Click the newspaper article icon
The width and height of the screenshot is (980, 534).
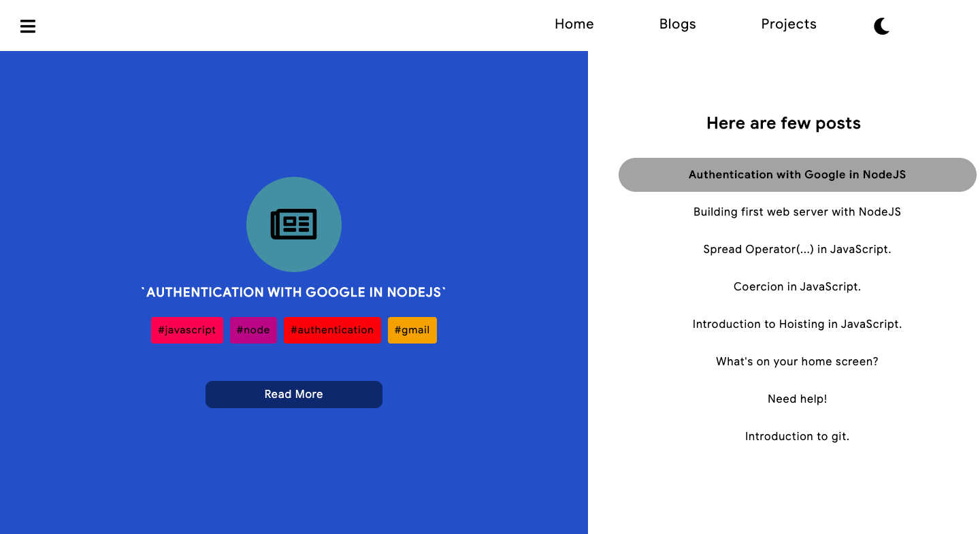(294, 224)
